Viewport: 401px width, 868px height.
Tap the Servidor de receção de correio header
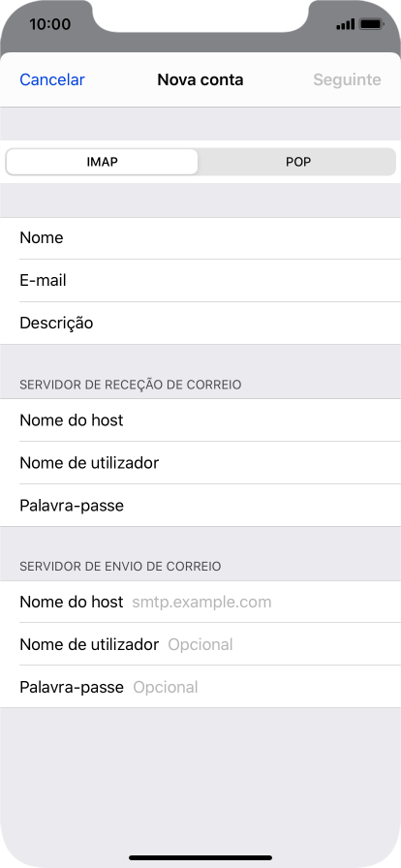130,385
